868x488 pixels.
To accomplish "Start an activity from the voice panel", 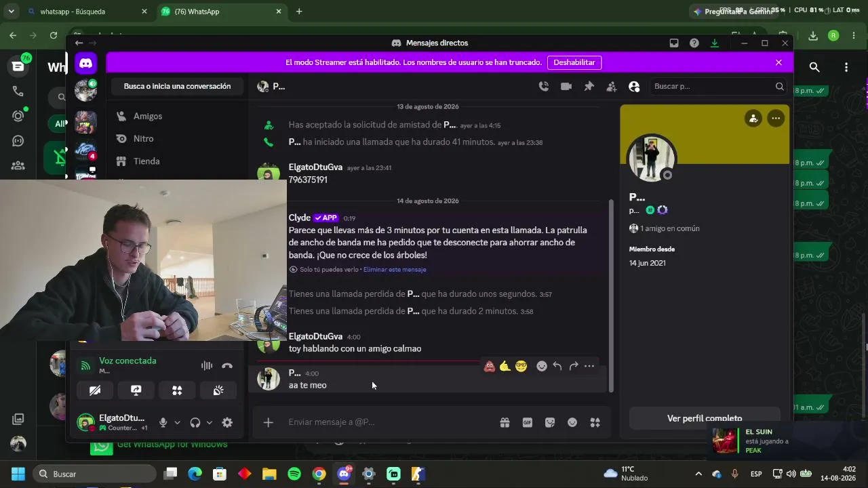I will pyautogui.click(x=177, y=390).
